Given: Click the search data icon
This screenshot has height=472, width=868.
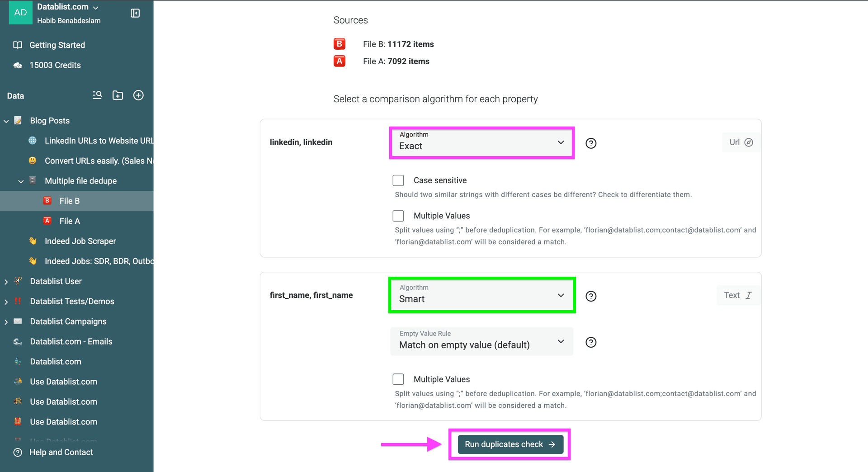Looking at the screenshot, I should click(97, 95).
